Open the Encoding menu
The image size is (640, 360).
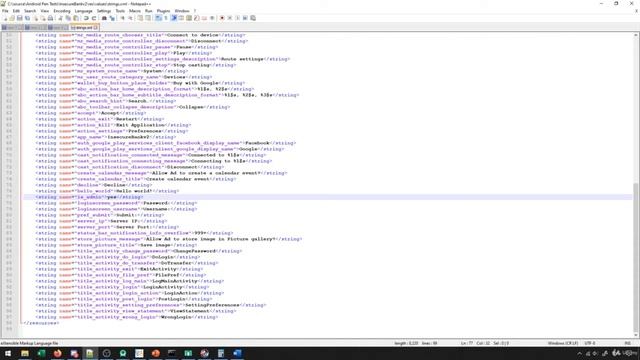(62, 11)
